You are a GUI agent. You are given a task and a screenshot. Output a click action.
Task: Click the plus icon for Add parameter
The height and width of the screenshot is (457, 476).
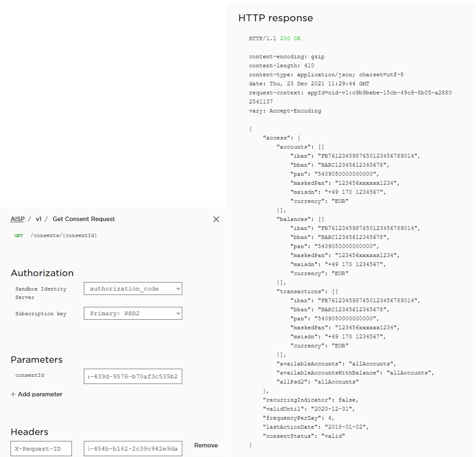13,395
